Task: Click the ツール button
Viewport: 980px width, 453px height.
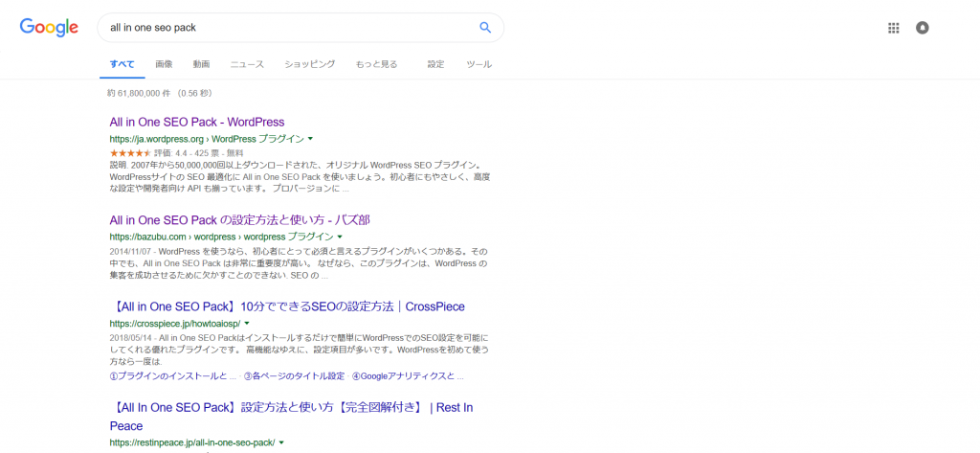Action: pos(479,64)
